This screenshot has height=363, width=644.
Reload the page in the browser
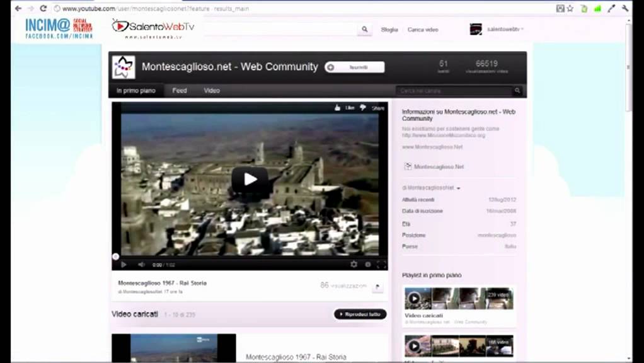coord(43,8)
